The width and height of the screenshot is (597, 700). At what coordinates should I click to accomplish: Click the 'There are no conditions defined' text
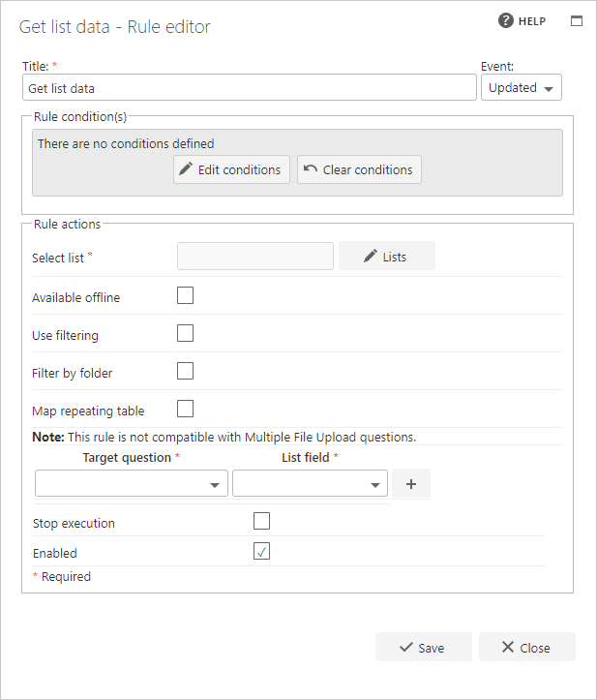pyautogui.click(x=126, y=143)
